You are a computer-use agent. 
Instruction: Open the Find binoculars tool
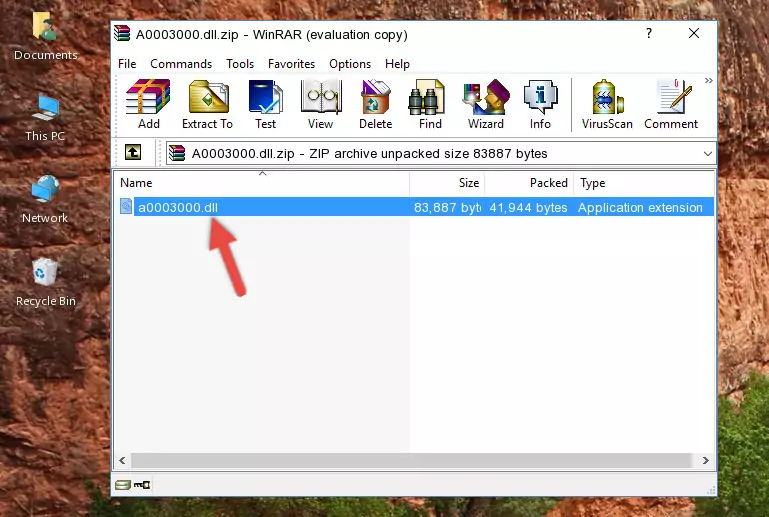click(x=430, y=104)
